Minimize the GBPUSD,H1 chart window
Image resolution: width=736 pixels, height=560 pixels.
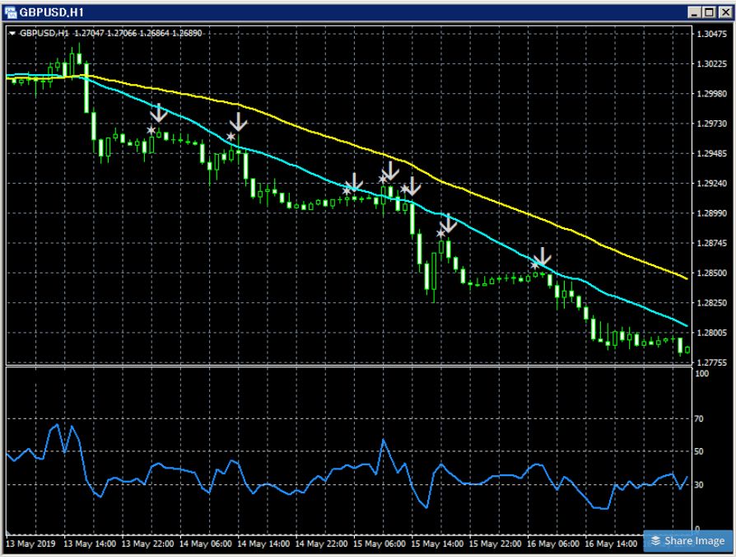click(696, 12)
